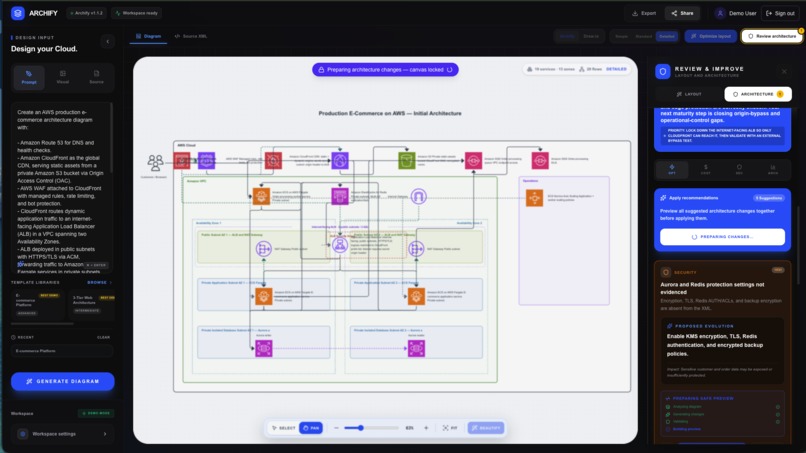Click the Archify version badge
Viewport: 806px width, 453px height.
86,13
